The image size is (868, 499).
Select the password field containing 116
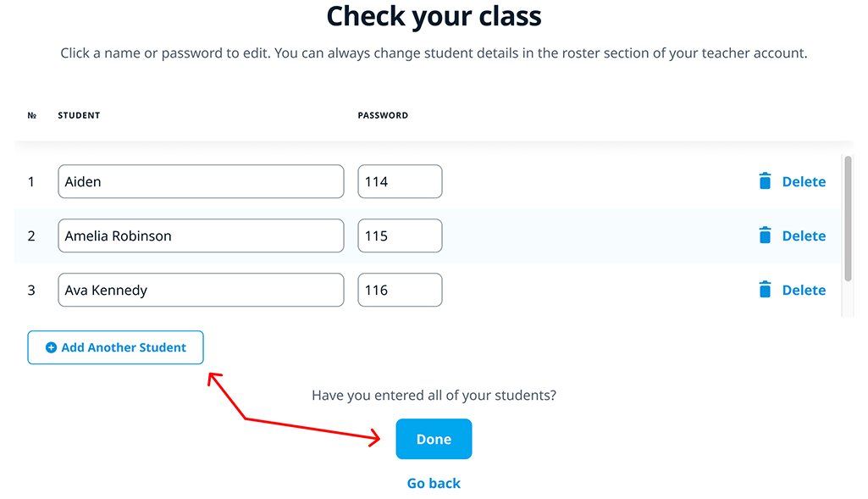[400, 290]
